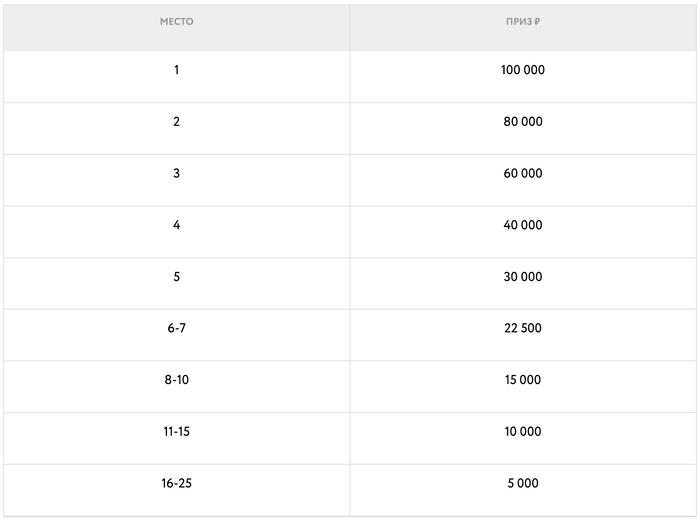Click the 30 000 prize value
Viewport: 700px width, 522px height.
pos(523,277)
